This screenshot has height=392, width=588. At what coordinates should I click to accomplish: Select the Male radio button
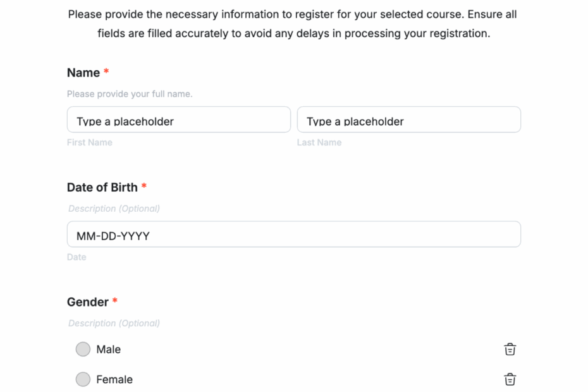coord(83,349)
